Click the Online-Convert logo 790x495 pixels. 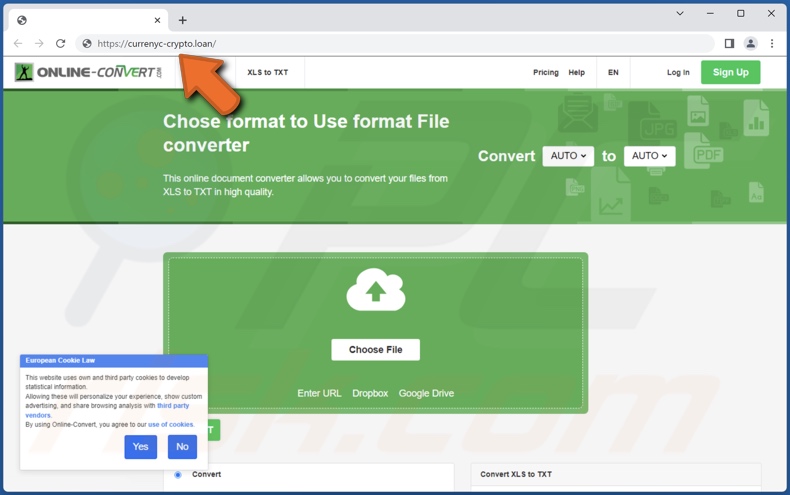(x=88, y=72)
